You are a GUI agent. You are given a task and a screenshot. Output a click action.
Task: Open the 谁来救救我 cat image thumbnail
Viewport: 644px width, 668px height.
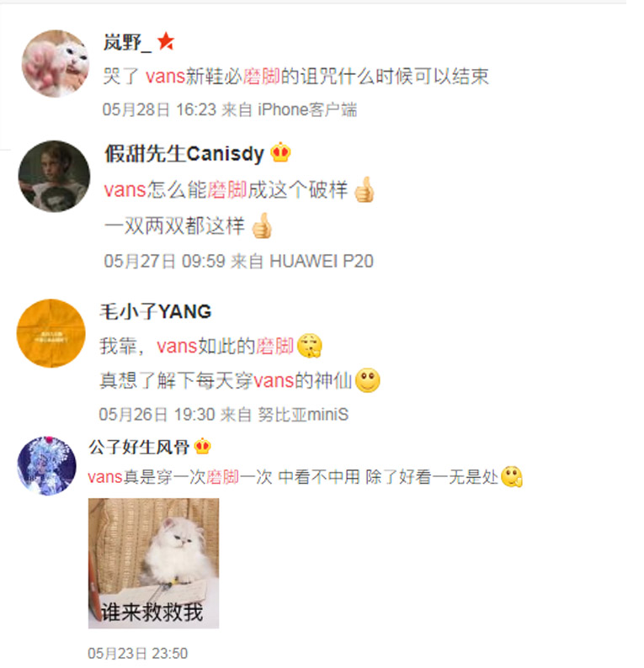coord(153,563)
